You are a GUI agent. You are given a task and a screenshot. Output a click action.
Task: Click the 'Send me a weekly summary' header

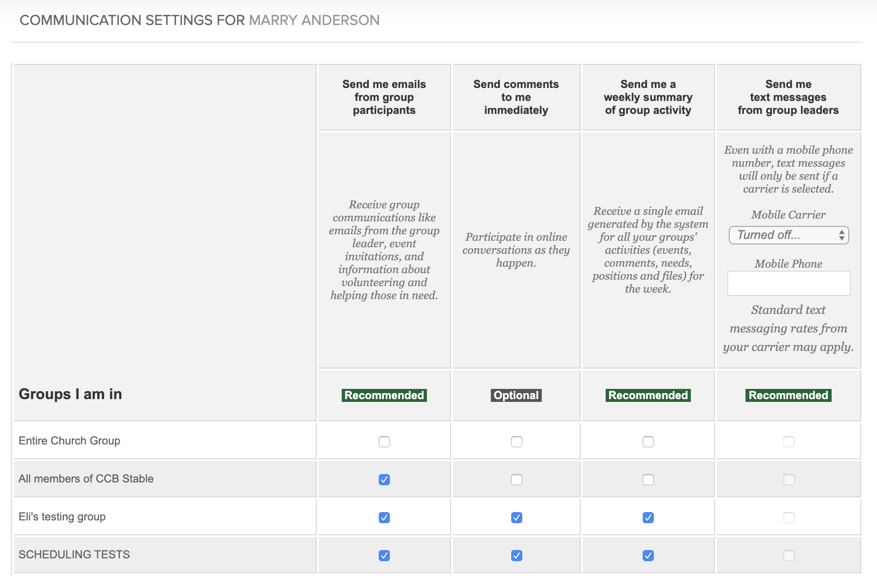(x=648, y=97)
